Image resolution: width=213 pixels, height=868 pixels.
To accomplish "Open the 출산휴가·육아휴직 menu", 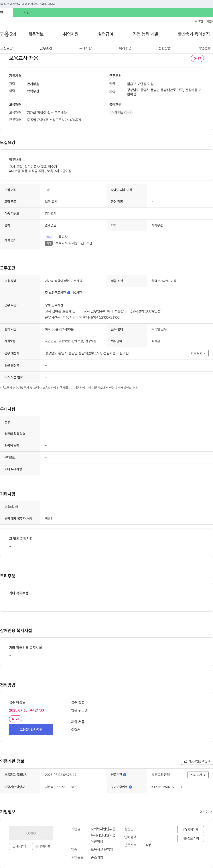I will click(x=194, y=34).
